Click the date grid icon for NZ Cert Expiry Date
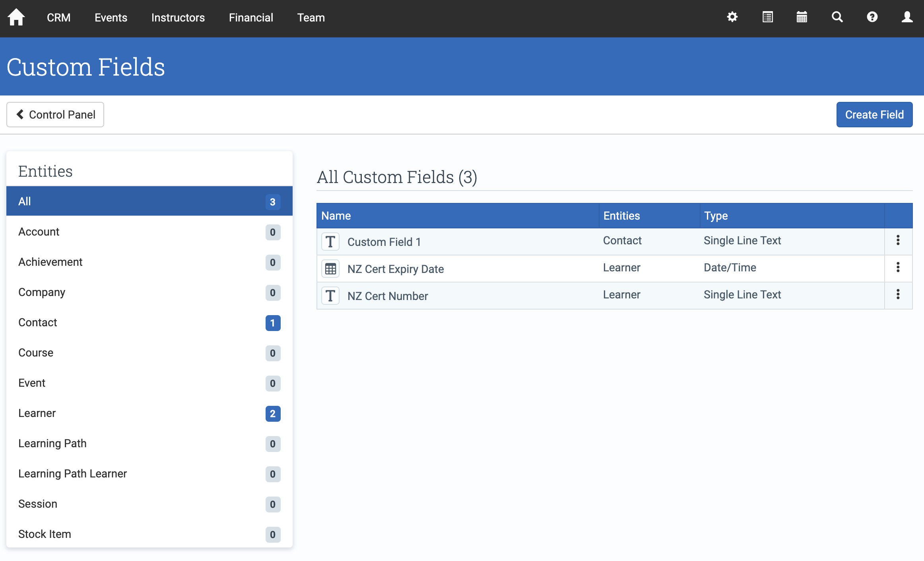 coord(330,269)
